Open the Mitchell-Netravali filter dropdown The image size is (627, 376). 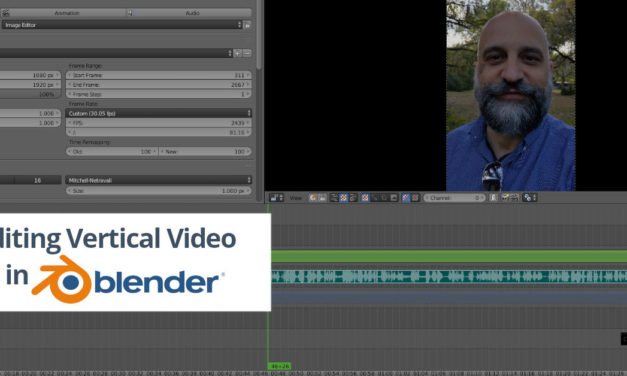point(159,180)
